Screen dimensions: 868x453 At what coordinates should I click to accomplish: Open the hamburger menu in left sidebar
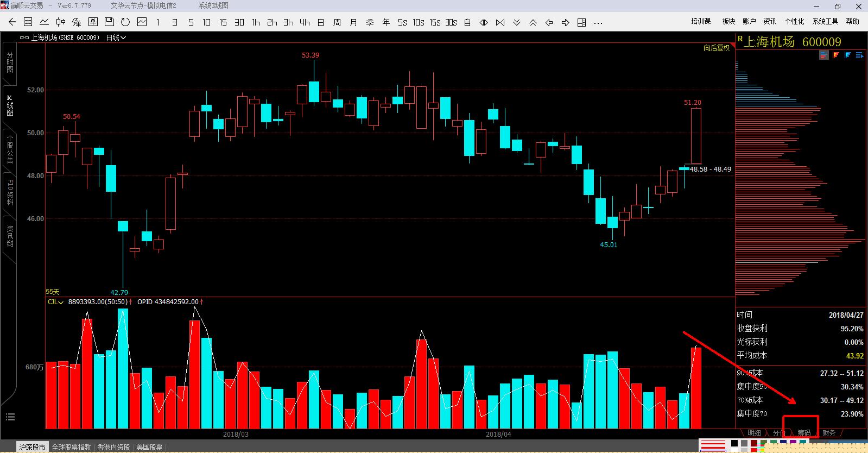click(10, 417)
